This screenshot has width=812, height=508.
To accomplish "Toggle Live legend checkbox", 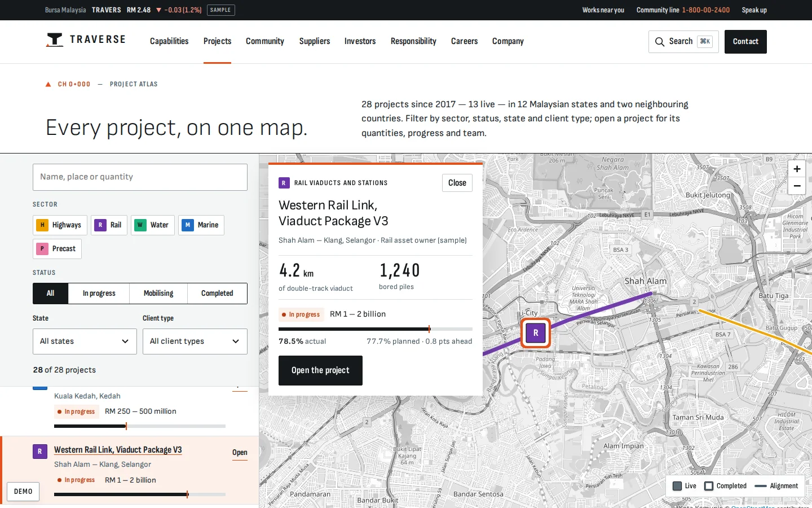I will (x=677, y=486).
